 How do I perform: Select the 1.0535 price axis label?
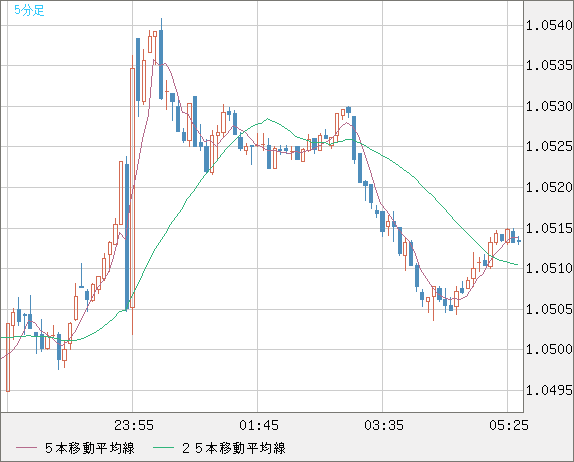pyautogui.click(x=549, y=66)
